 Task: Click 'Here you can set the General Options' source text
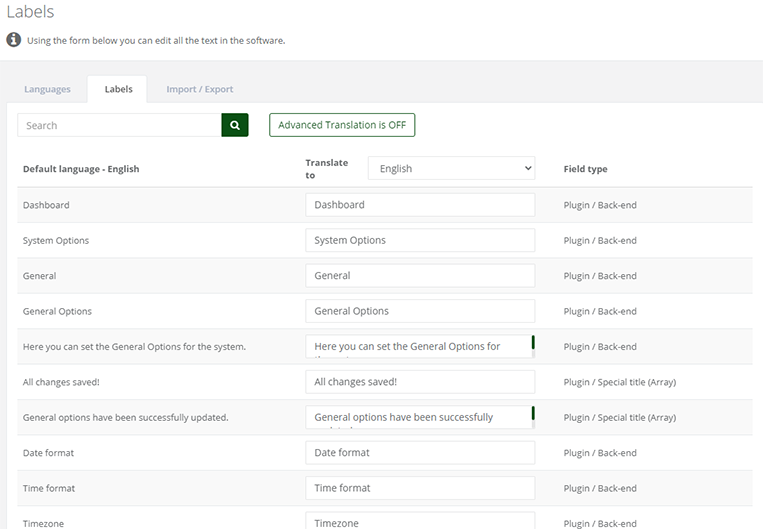coord(134,347)
